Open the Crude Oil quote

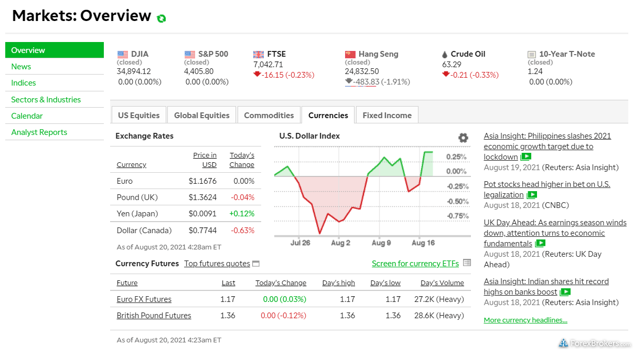pyautogui.click(x=468, y=54)
